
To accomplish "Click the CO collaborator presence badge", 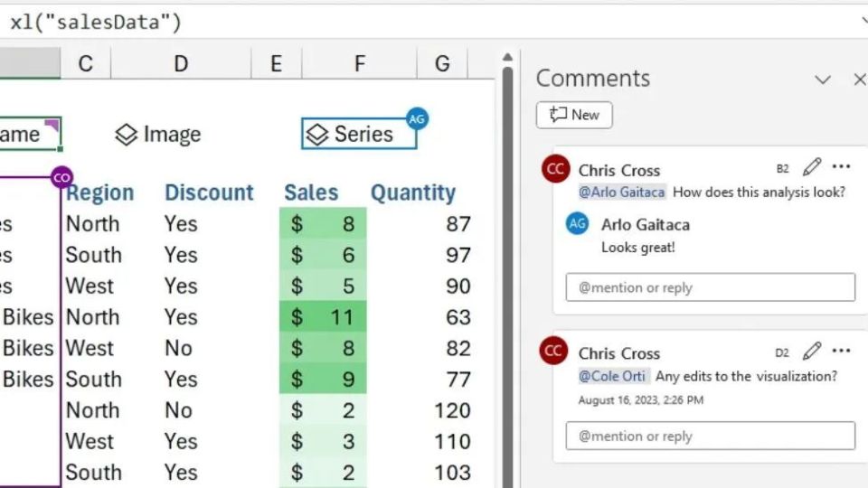I will (x=62, y=178).
